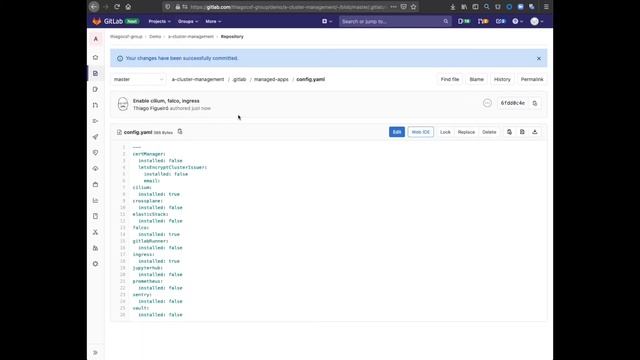
Task: Bookmark this page with star icon
Action: click(x=413, y=7)
